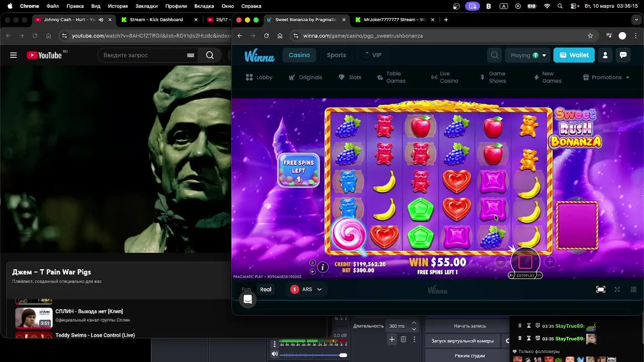
Task: Switch to MrJoker7777777 Stream tab
Action: pyautogui.click(x=394, y=20)
